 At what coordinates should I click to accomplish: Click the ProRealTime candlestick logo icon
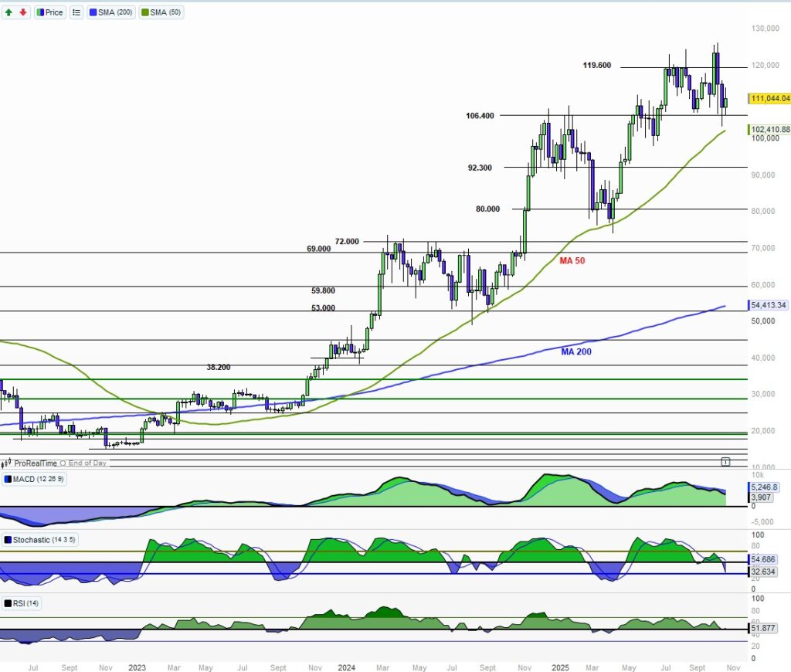[x=8, y=463]
